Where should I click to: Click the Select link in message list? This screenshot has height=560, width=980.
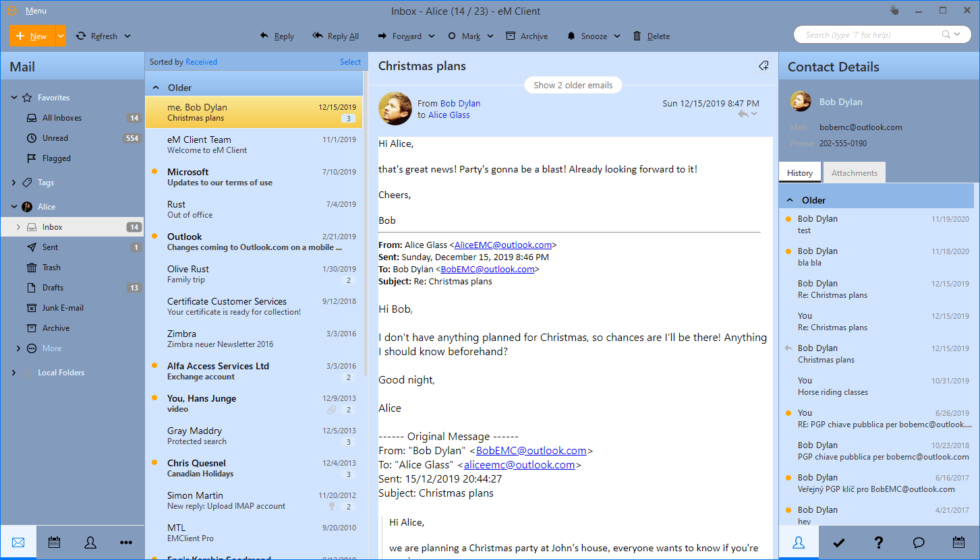[x=350, y=62]
